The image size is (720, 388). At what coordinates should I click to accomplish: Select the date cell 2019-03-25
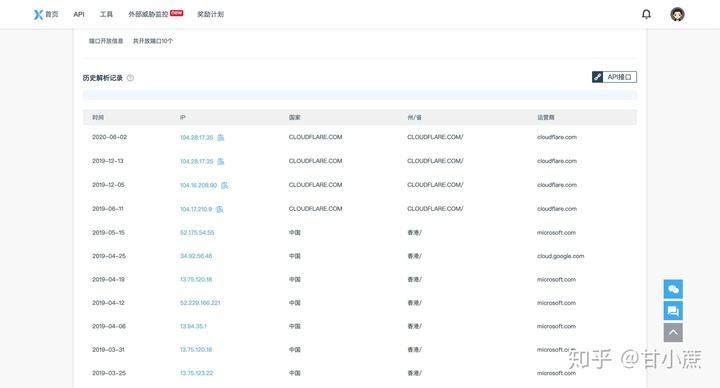109,373
